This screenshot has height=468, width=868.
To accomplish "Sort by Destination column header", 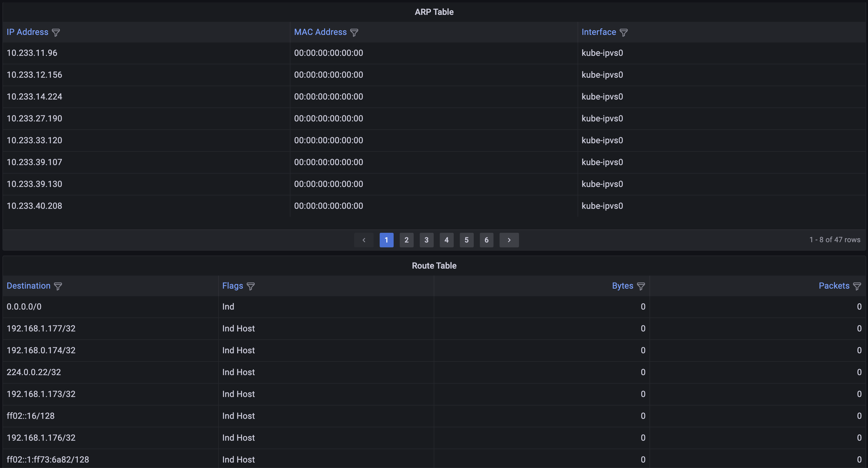I will coord(29,286).
